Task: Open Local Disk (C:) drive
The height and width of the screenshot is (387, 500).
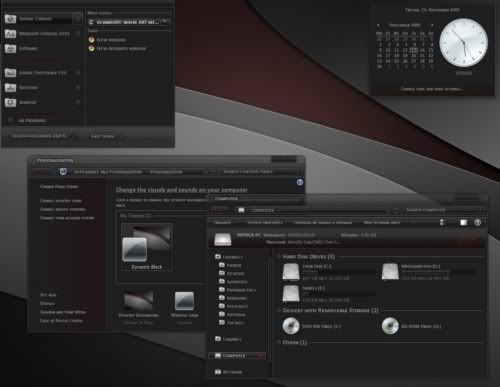Action: pyautogui.click(x=328, y=272)
